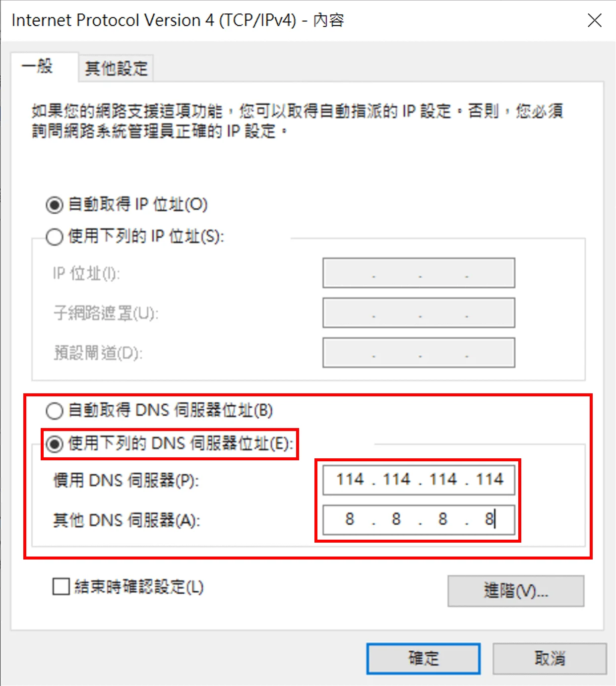The image size is (616, 686).
Task: Click the 確定 button
Action: pyautogui.click(x=423, y=659)
